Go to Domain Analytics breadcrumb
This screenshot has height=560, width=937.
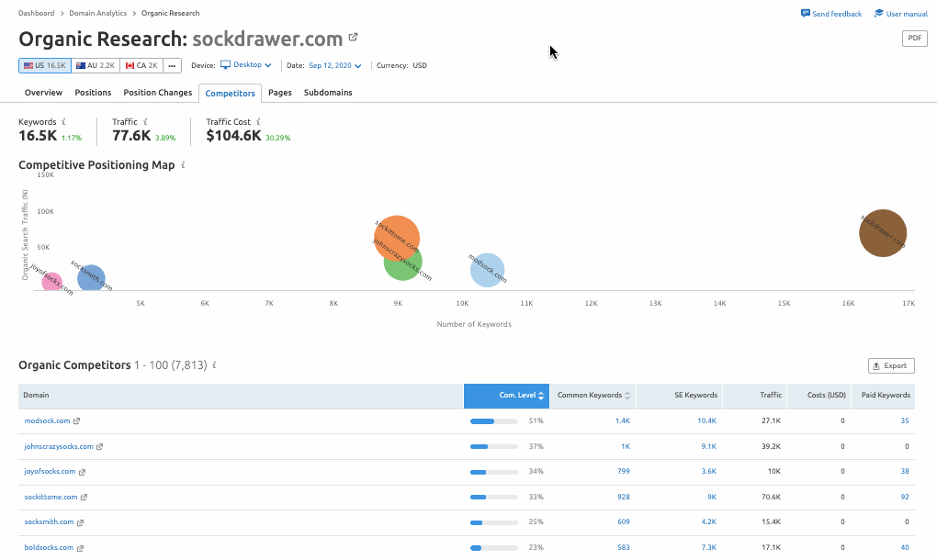click(98, 13)
